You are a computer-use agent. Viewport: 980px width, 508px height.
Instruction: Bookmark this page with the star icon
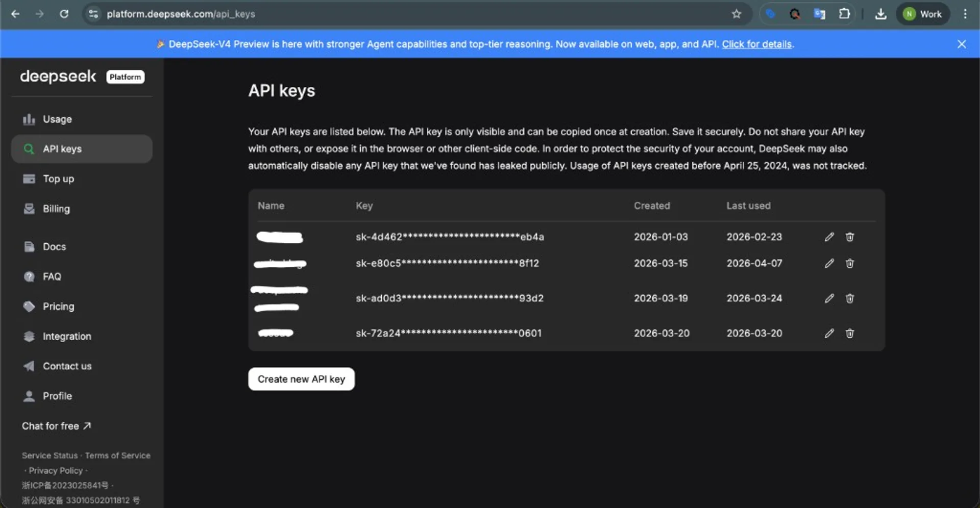tap(736, 14)
